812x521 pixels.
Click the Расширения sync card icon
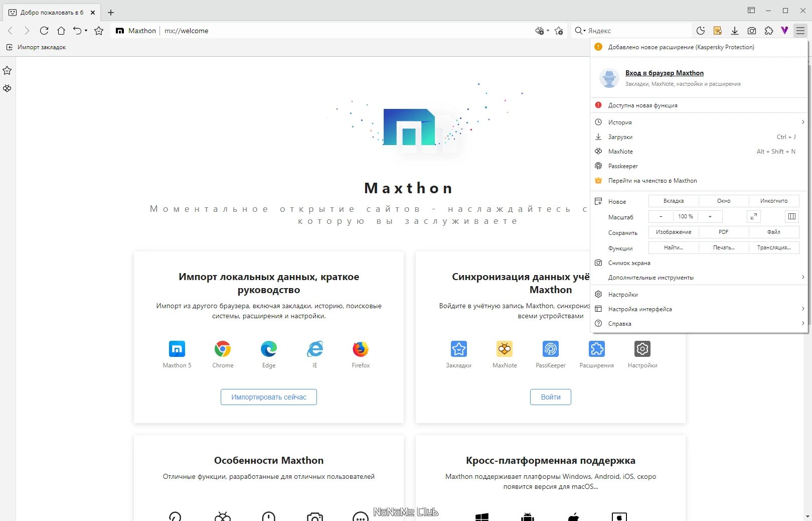pos(597,349)
